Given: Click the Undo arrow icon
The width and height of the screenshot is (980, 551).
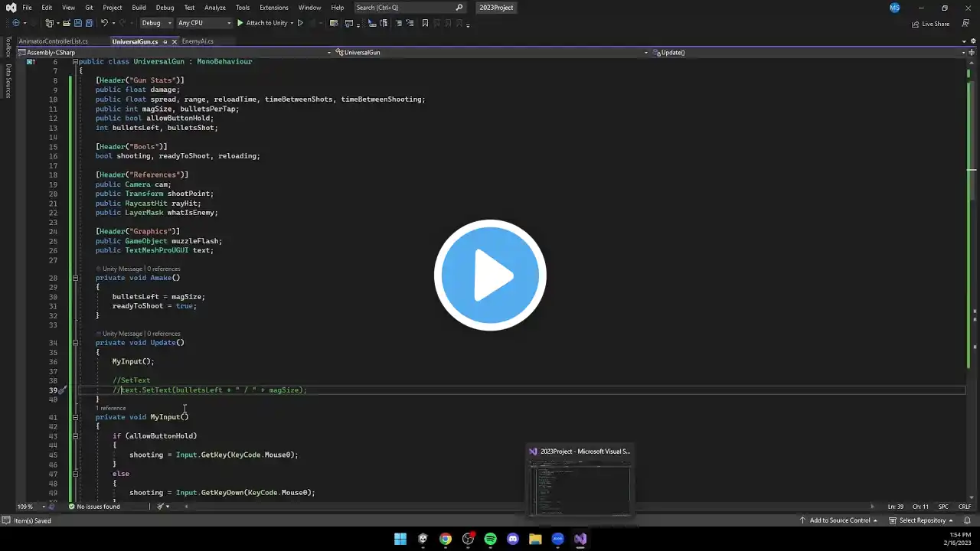Looking at the screenshot, I should pos(105,23).
